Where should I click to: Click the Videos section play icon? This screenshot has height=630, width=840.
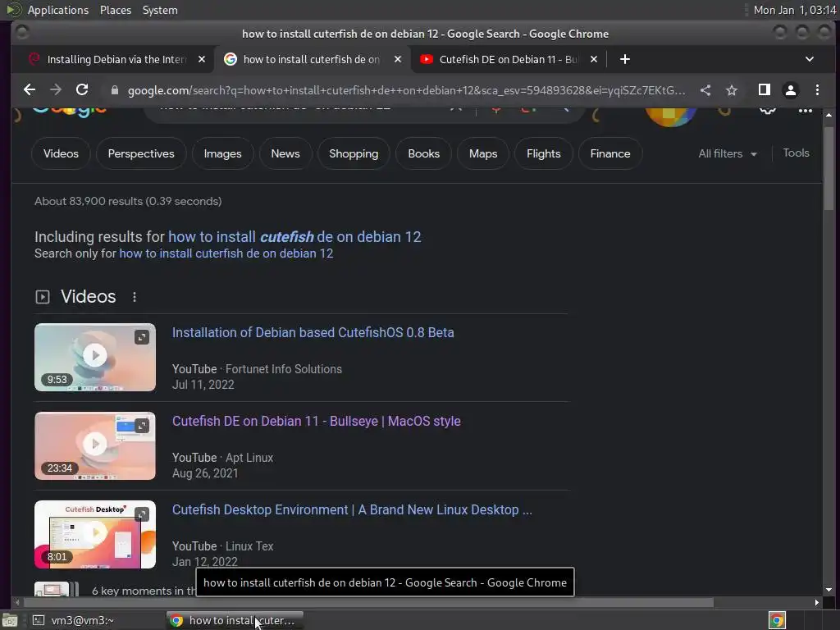[43, 297]
